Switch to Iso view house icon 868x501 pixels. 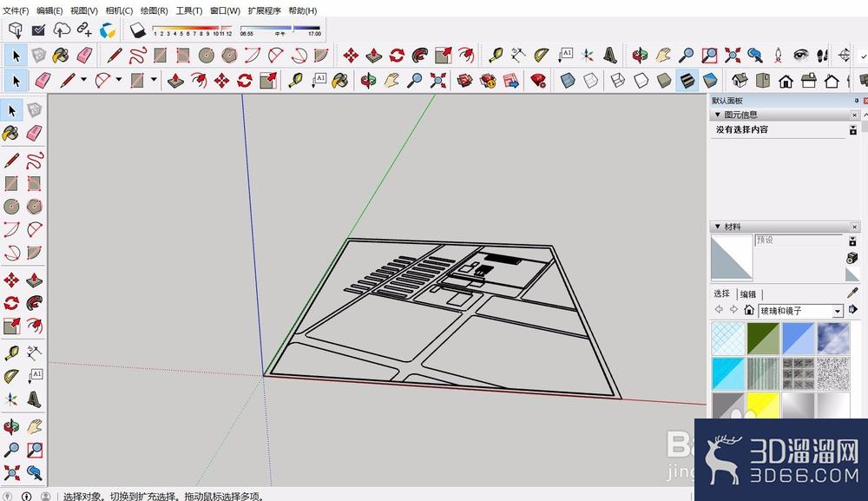click(x=740, y=81)
